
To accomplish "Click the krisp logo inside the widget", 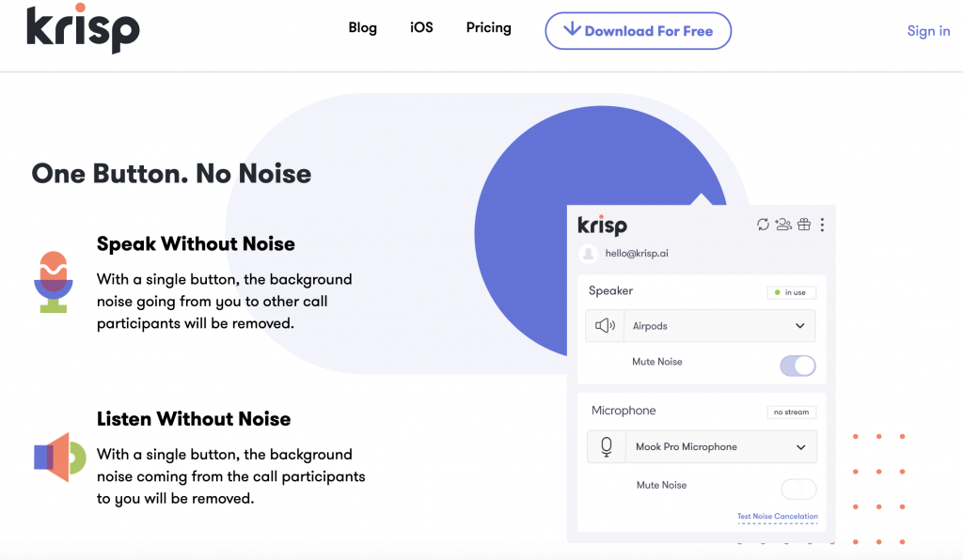I will pos(603,226).
